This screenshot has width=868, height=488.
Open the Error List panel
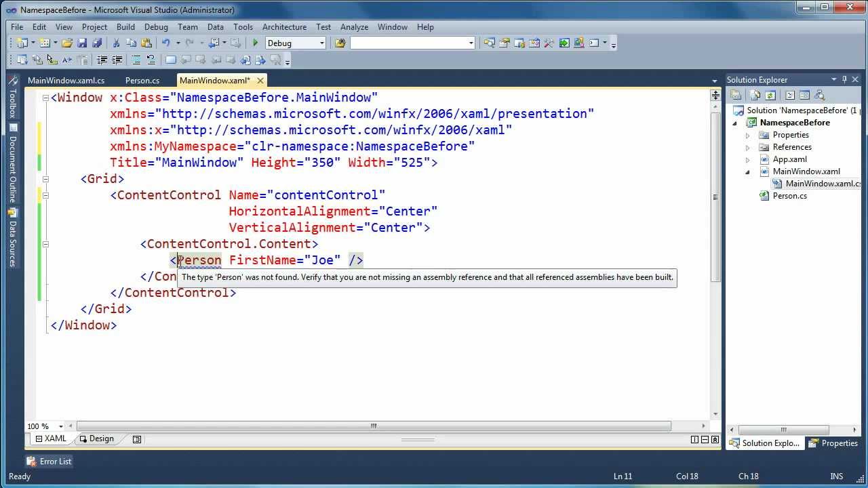49,461
